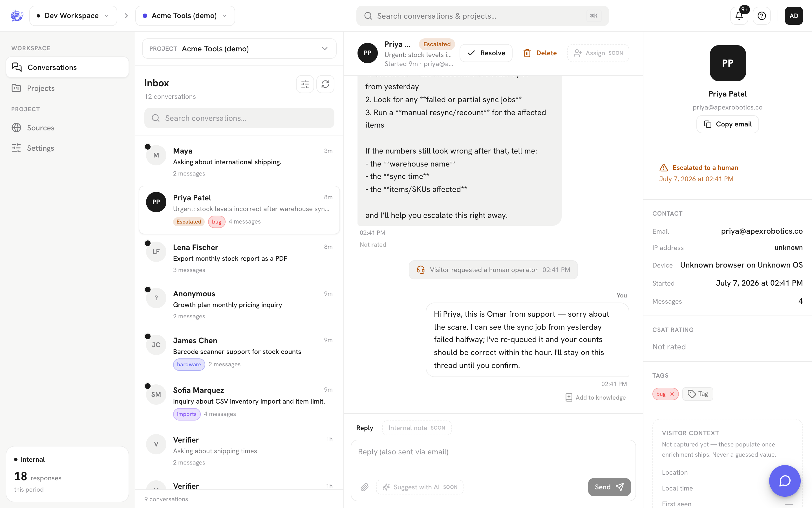This screenshot has height=508, width=812.
Task: Select the Internal note tab
Action: coord(417,428)
